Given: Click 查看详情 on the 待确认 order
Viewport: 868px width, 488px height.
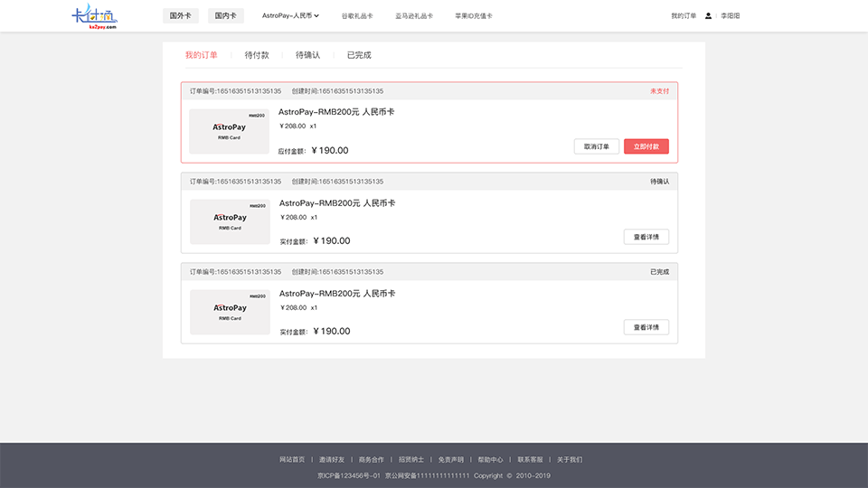Looking at the screenshot, I should pos(646,237).
